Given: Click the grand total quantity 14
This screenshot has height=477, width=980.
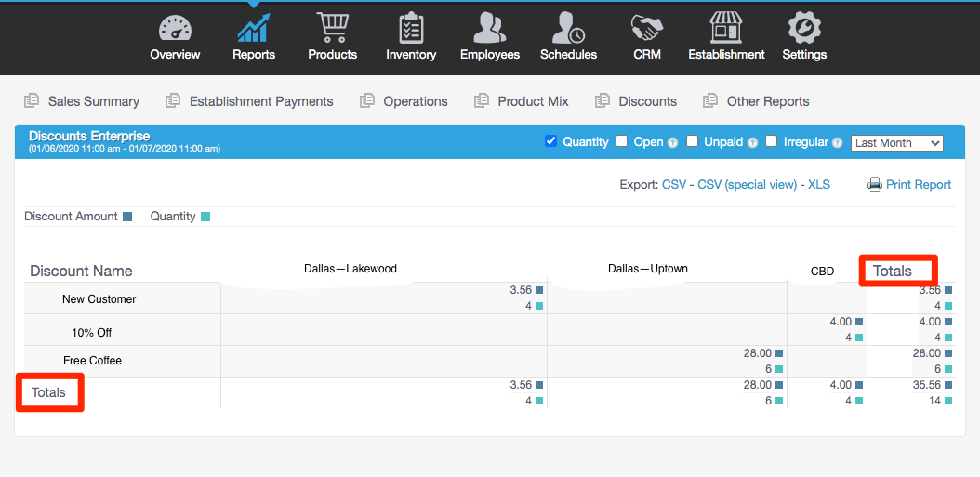Looking at the screenshot, I should [934, 401].
